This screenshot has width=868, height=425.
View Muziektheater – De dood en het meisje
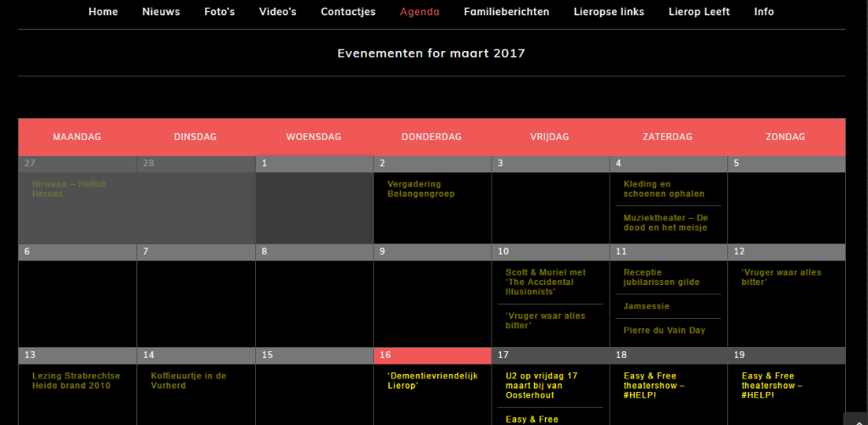point(665,222)
